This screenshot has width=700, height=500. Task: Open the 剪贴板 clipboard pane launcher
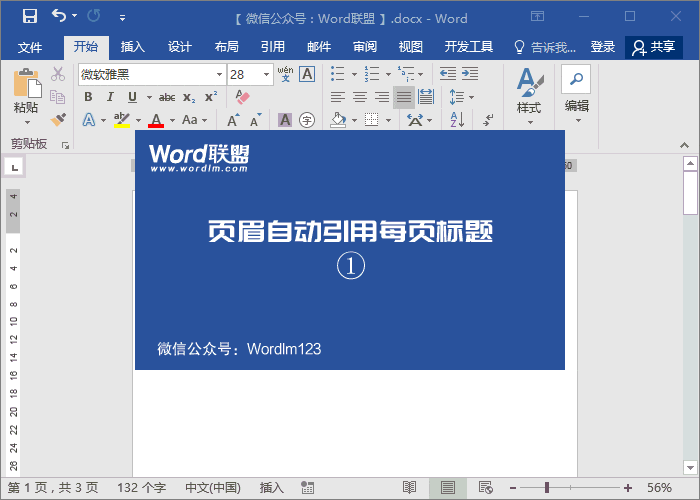pos(65,146)
